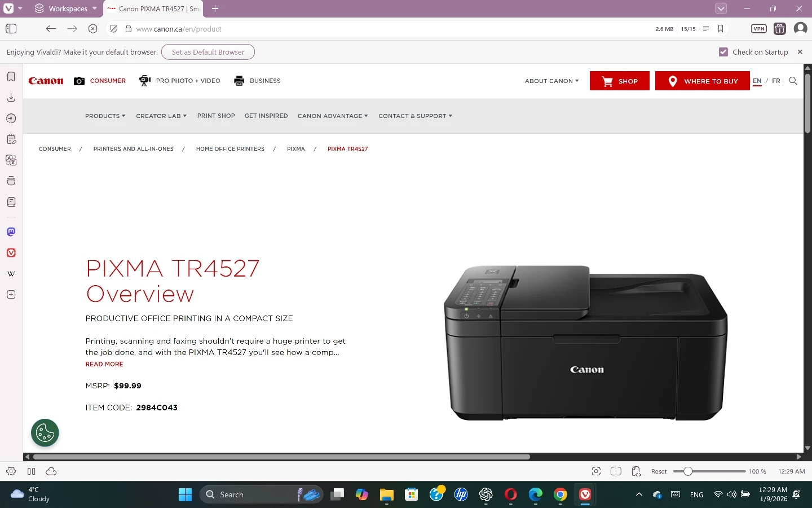Screen dimensions: 812x508
Task: Expand the CREATOR LAB menu
Action: pos(161,116)
